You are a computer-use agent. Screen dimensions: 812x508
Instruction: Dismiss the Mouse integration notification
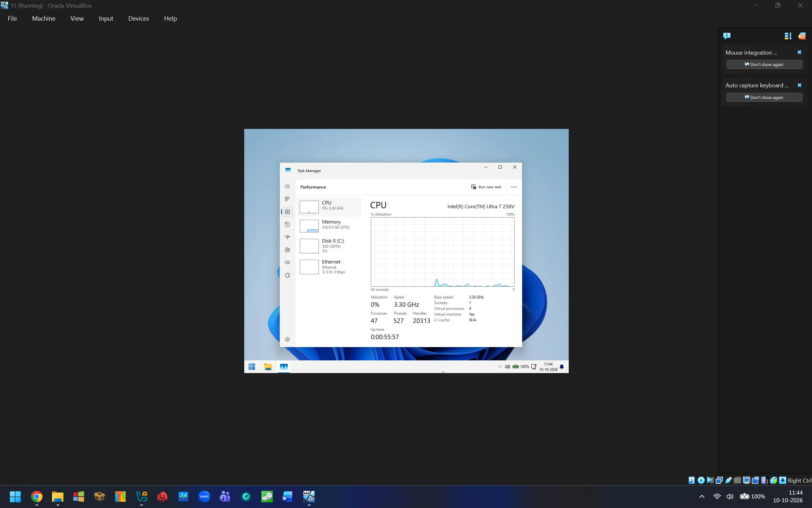pos(799,52)
